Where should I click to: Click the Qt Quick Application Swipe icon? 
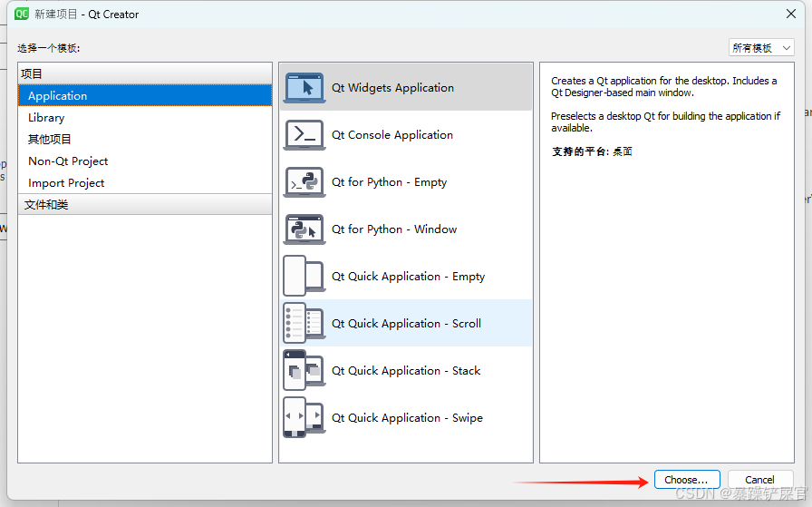304,418
